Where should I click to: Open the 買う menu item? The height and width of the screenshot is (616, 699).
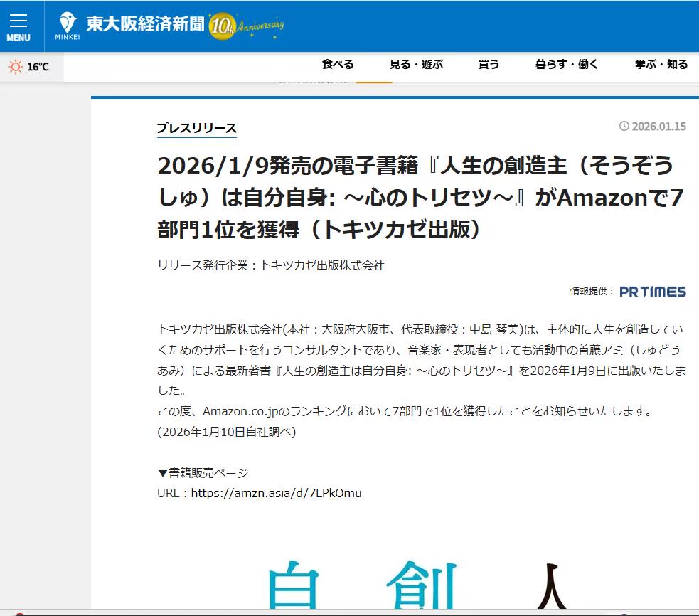tap(489, 64)
